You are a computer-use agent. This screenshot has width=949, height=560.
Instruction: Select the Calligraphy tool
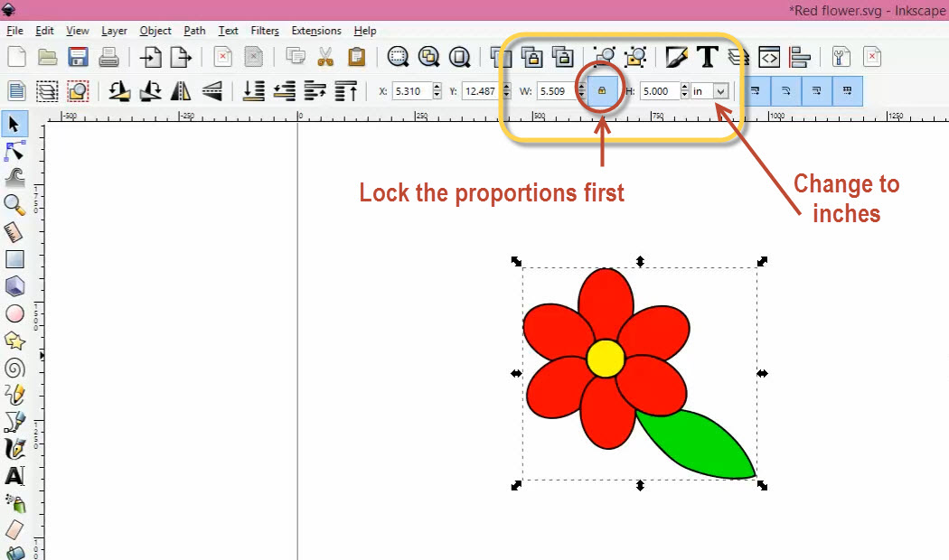[14, 449]
